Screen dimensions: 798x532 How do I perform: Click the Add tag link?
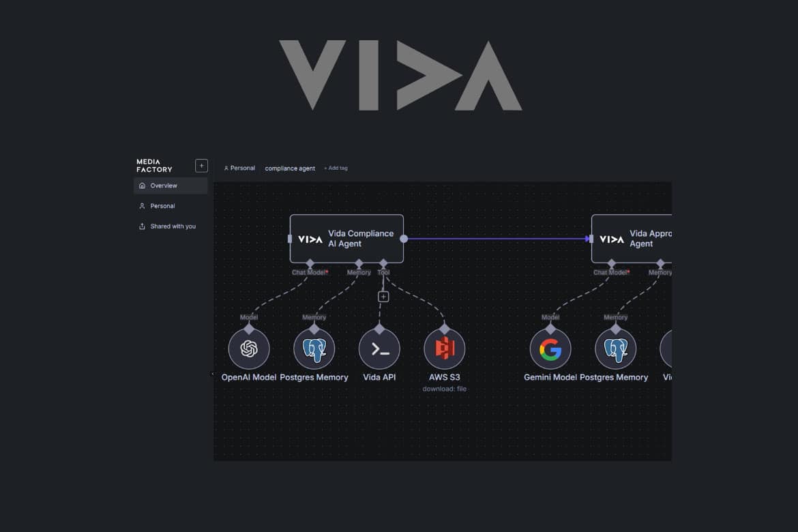(x=336, y=168)
